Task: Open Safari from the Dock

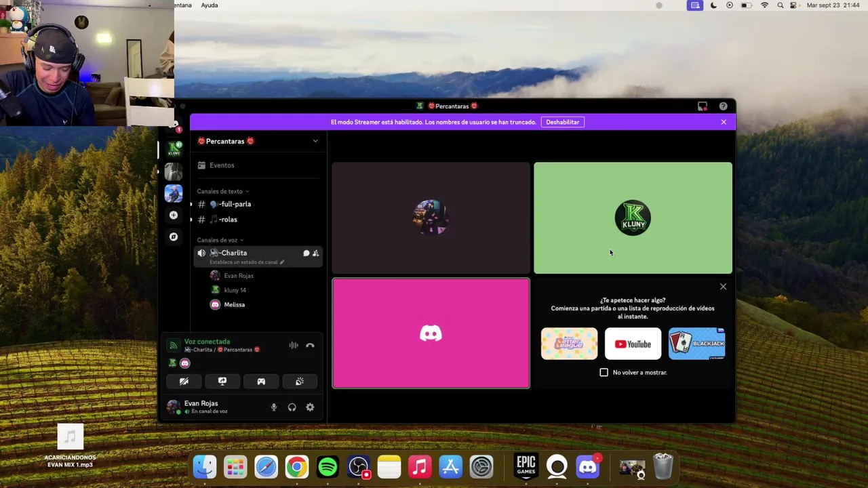Action: 266,467
